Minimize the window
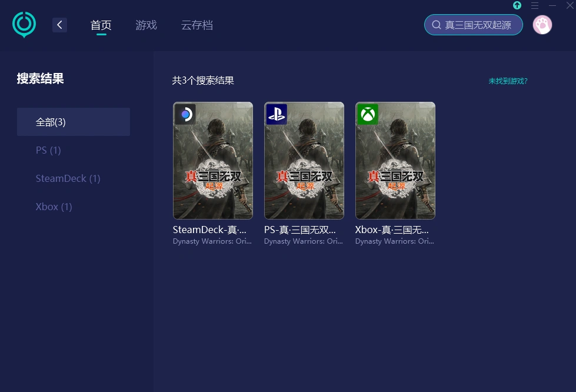576x392 pixels. click(552, 5)
